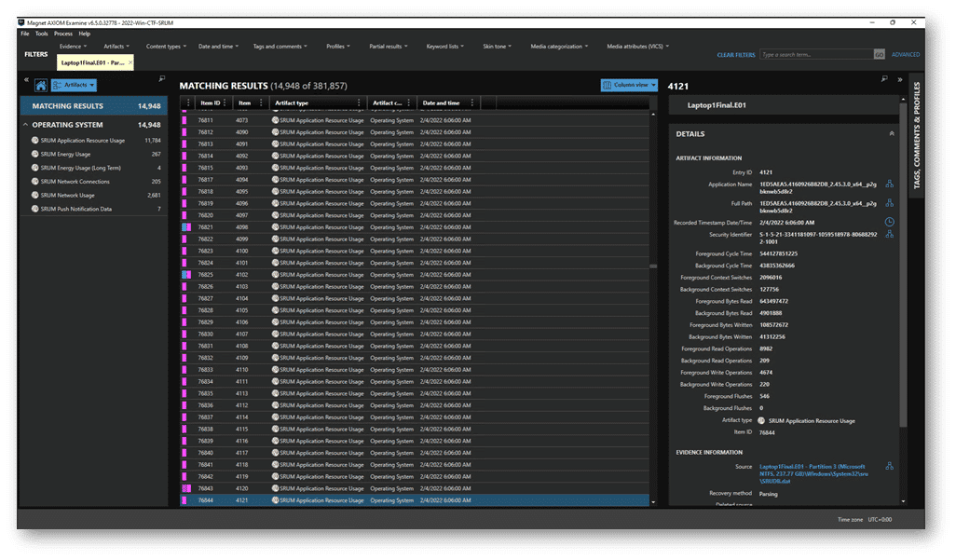Open the Artifacts filter dropdown

pos(116,47)
